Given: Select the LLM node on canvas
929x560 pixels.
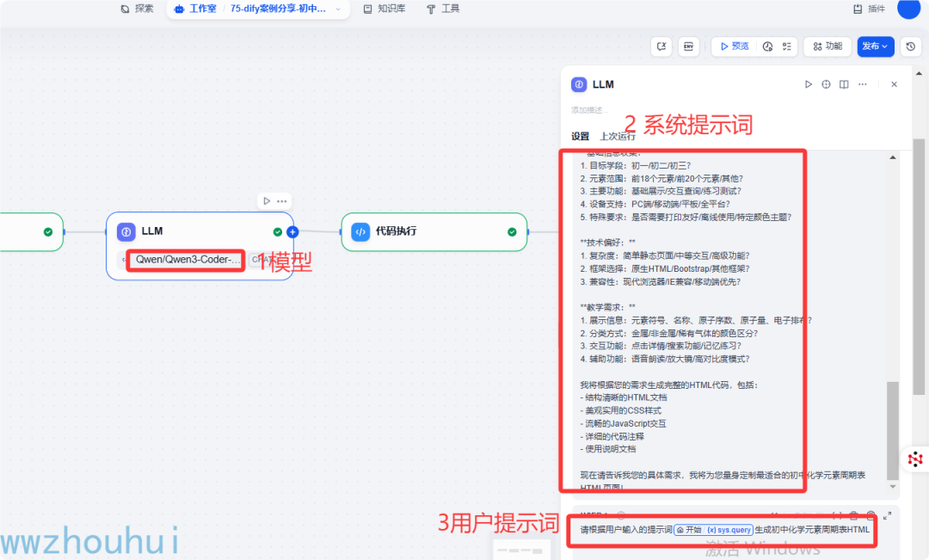Looking at the screenshot, I should pyautogui.click(x=200, y=246).
